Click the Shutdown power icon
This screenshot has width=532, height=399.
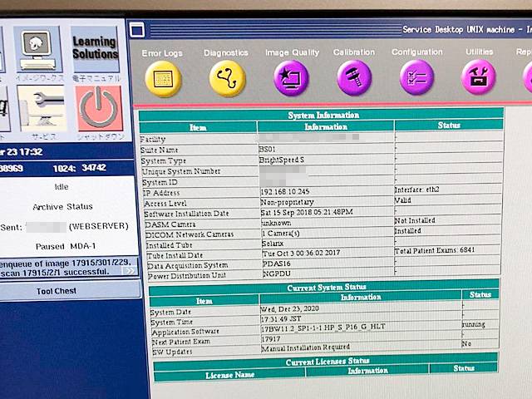tap(99, 108)
